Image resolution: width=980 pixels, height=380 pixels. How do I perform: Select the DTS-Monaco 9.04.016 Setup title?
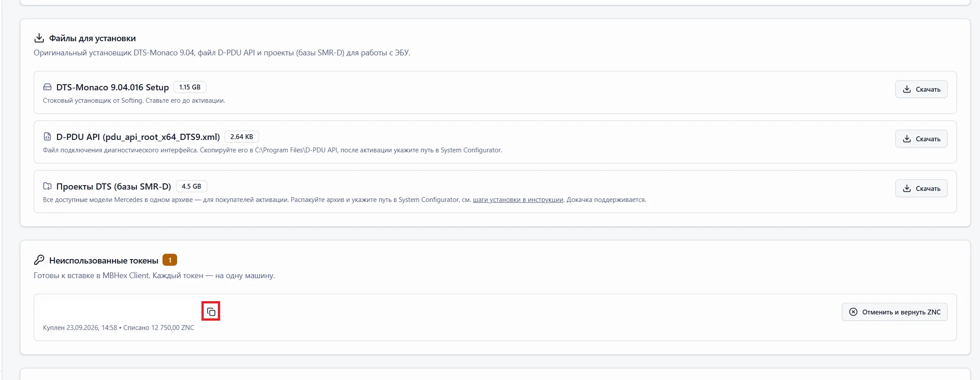point(112,87)
